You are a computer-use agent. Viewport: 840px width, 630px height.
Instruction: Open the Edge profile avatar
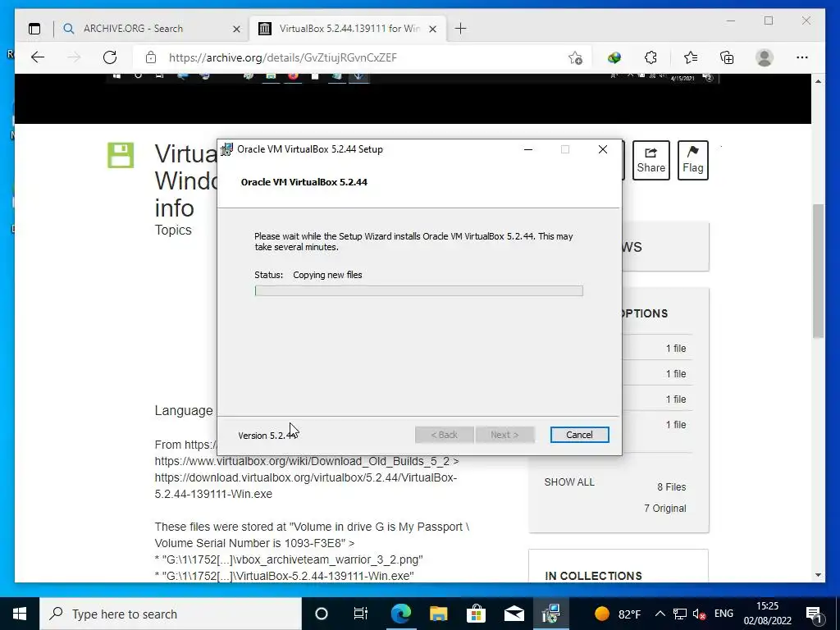[764, 57]
